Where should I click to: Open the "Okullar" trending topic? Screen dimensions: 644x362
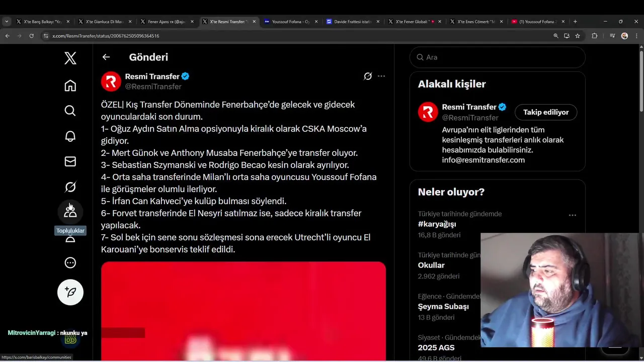(x=431, y=265)
